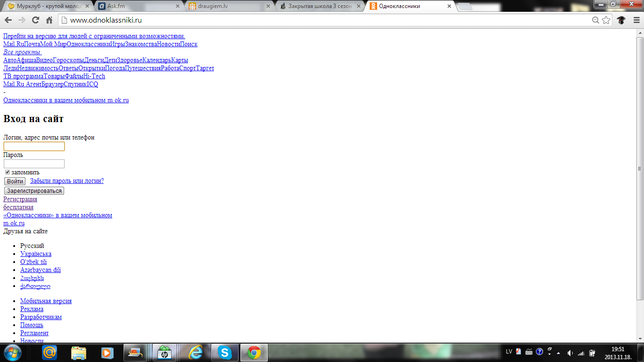Click the page vertical scrollbar thumb
Image resolution: width=644 pixels, height=362 pixels.
click(640, 169)
